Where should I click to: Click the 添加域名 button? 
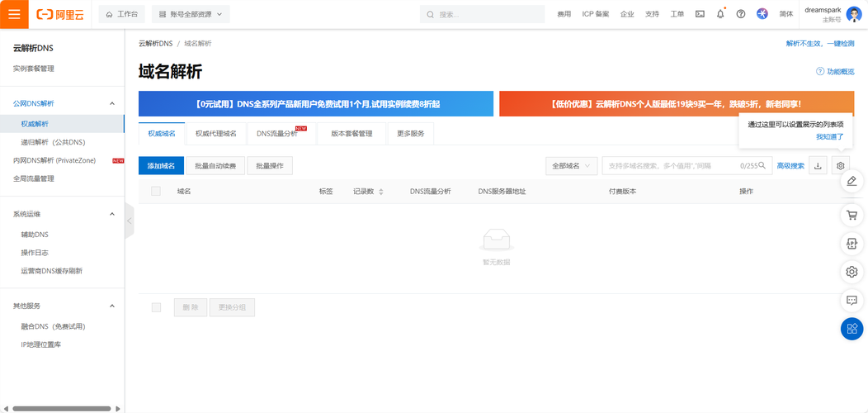[x=161, y=166]
